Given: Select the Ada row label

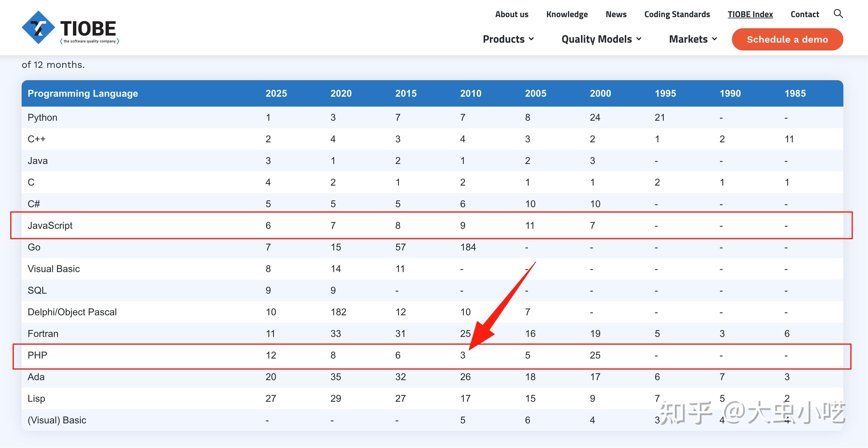Looking at the screenshot, I should 36,377.
